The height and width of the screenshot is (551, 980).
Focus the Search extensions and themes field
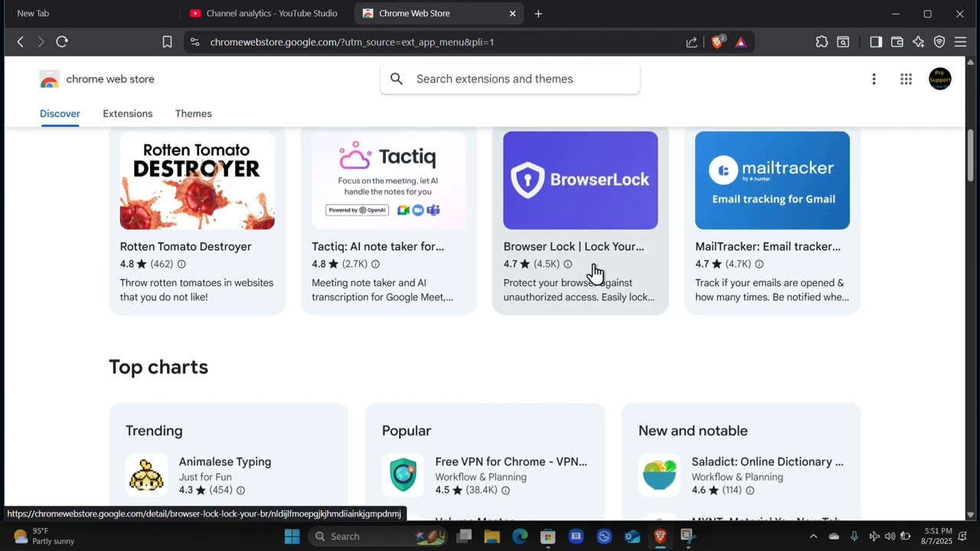[x=510, y=79]
